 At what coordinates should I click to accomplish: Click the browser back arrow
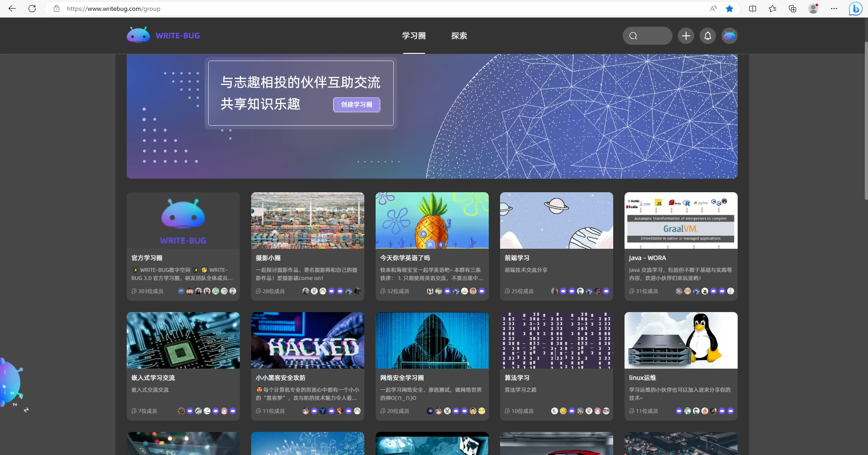pyautogui.click(x=12, y=9)
